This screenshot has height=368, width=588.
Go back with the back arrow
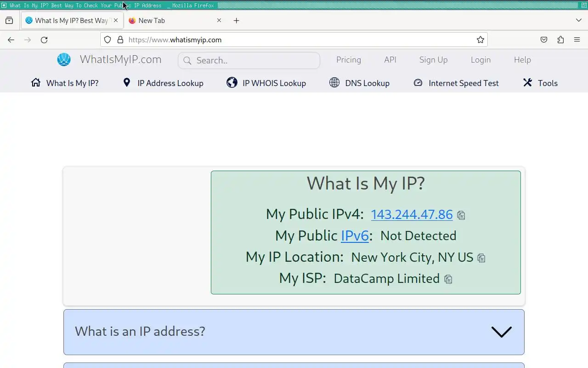tap(11, 40)
